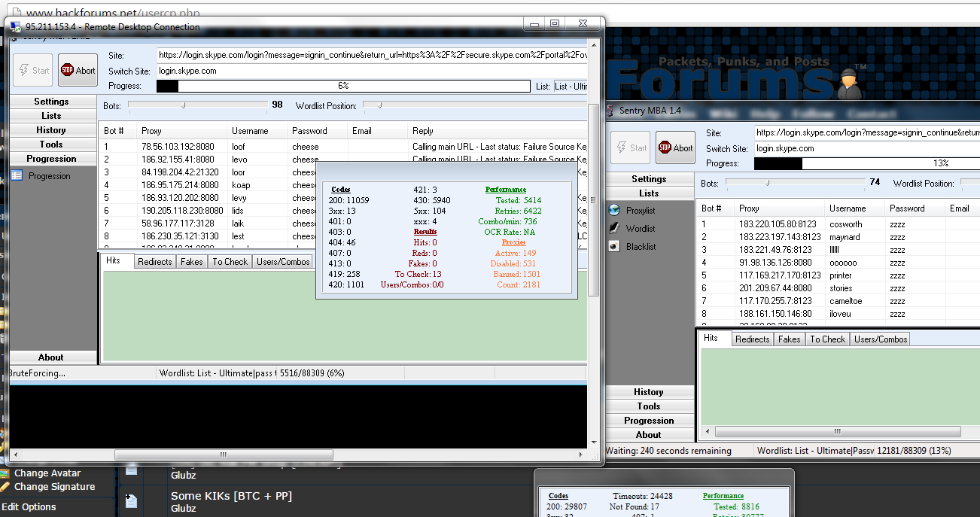Open History section in left Sentry sidebar
Image resolution: width=980 pixels, height=517 pixels.
[51, 130]
